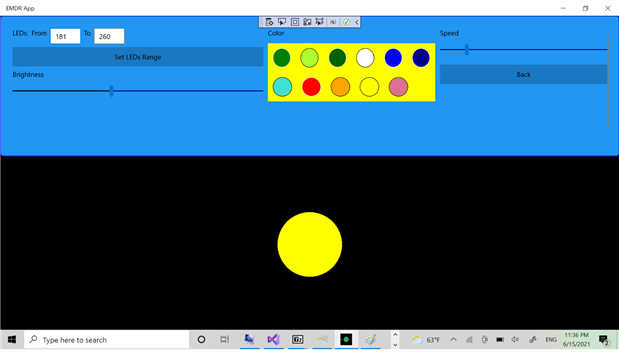The width and height of the screenshot is (619, 363).
Task: Open the faded yellow taskbar app icon
Action: (x=322, y=339)
